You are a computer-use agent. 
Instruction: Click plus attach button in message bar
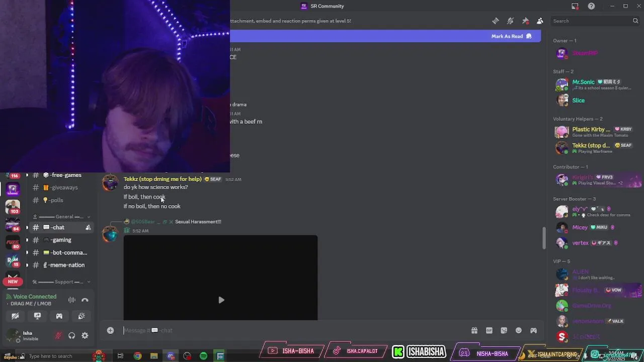(x=110, y=330)
